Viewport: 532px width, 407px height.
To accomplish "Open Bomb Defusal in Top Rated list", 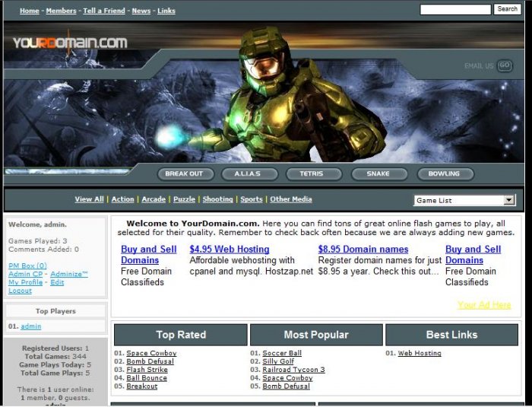I will 150,361.
